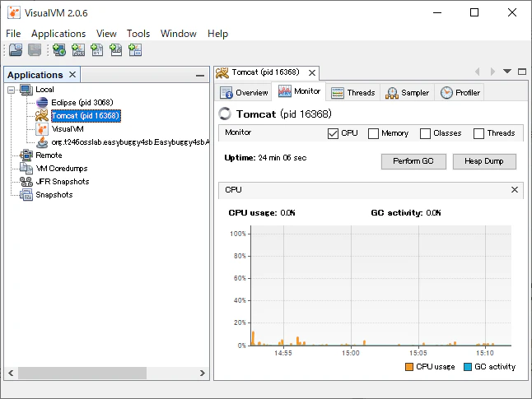Switch to the Profiler tab
This screenshot has height=399, width=532.
pyautogui.click(x=460, y=92)
